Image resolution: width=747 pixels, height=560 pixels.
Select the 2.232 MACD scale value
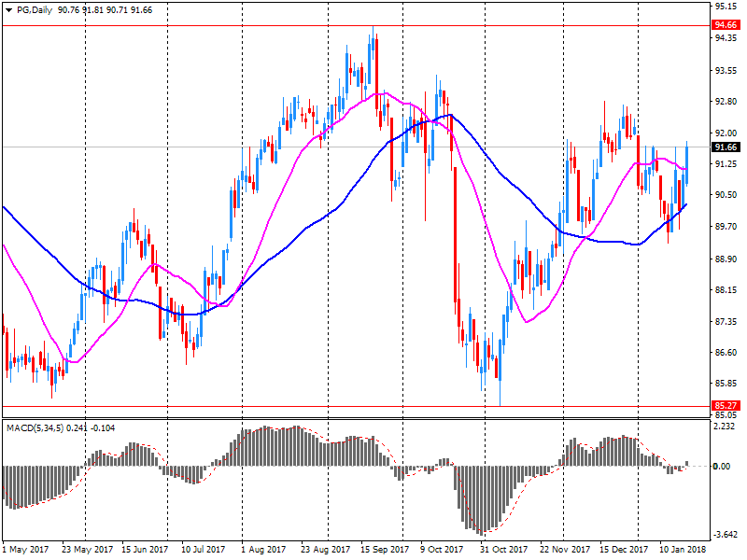point(725,426)
